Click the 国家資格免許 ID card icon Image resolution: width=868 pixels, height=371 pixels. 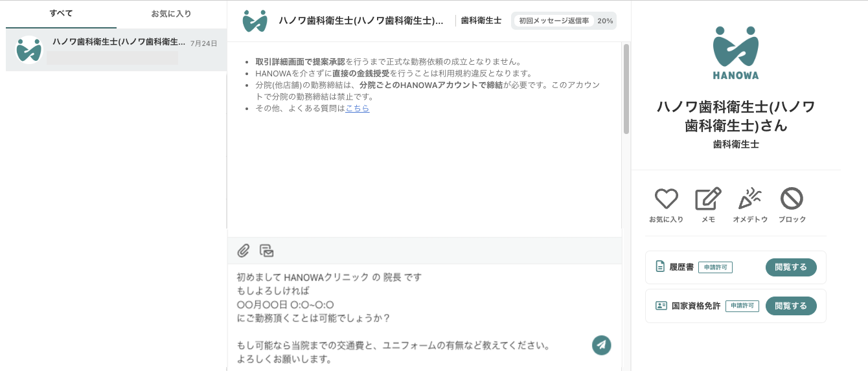(661, 306)
